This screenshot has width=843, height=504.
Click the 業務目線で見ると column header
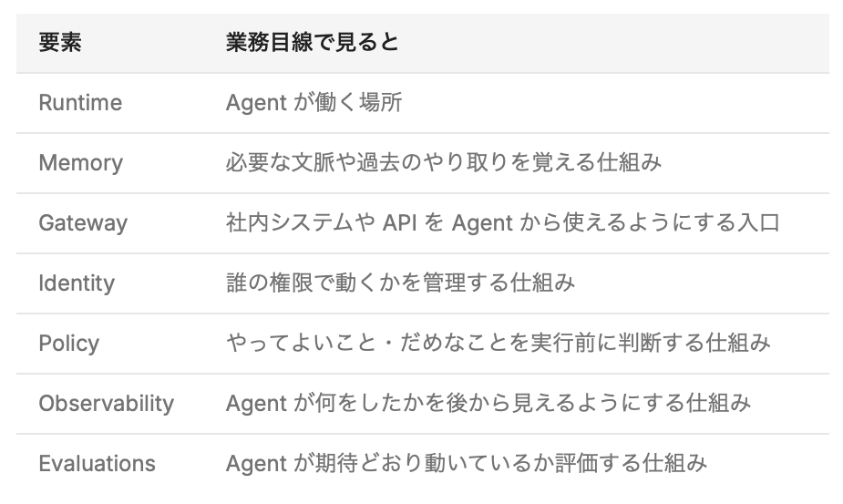click(x=312, y=43)
